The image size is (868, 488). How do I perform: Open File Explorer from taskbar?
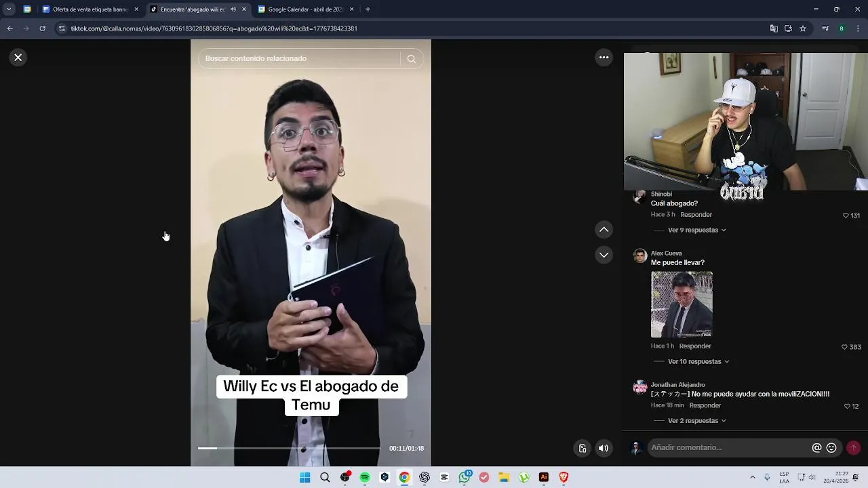point(504,477)
